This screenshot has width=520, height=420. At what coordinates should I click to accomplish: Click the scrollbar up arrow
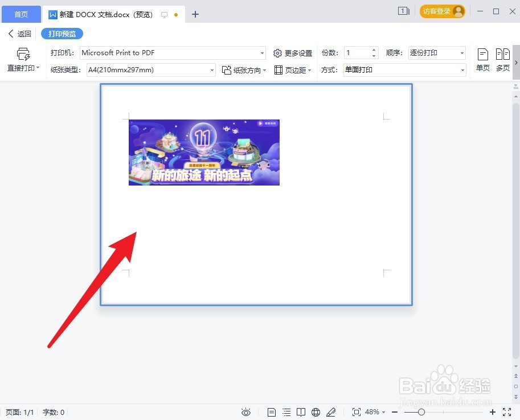click(x=515, y=97)
